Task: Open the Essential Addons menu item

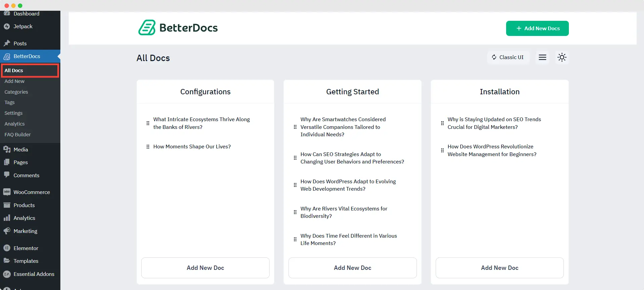Action: tap(34, 274)
